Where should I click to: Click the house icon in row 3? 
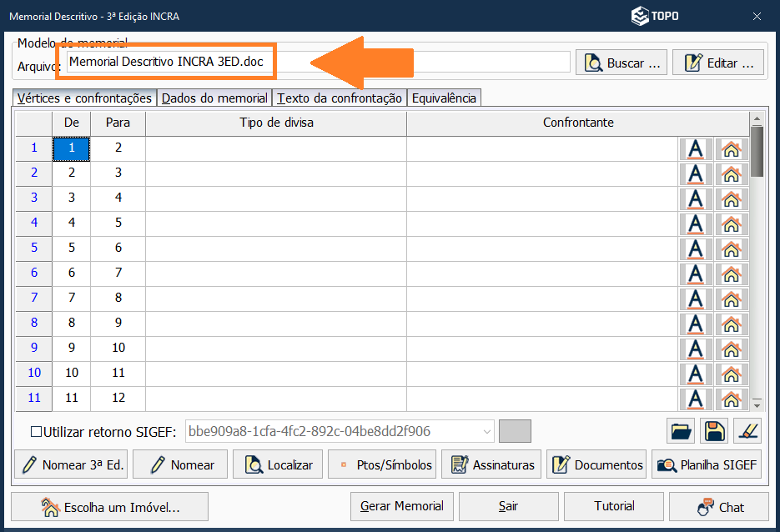click(732, 199)
